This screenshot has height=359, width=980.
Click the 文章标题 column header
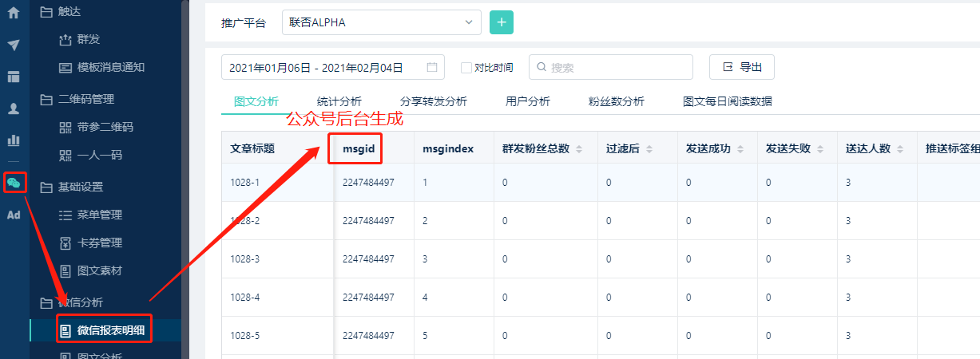(x=253, y=148)
